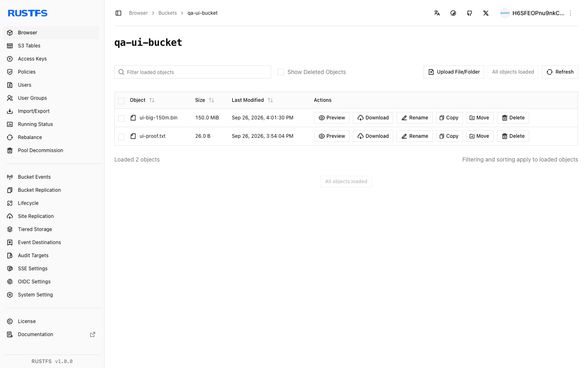Open SSE Settings page
588x368 pixels.
(51, 269)
